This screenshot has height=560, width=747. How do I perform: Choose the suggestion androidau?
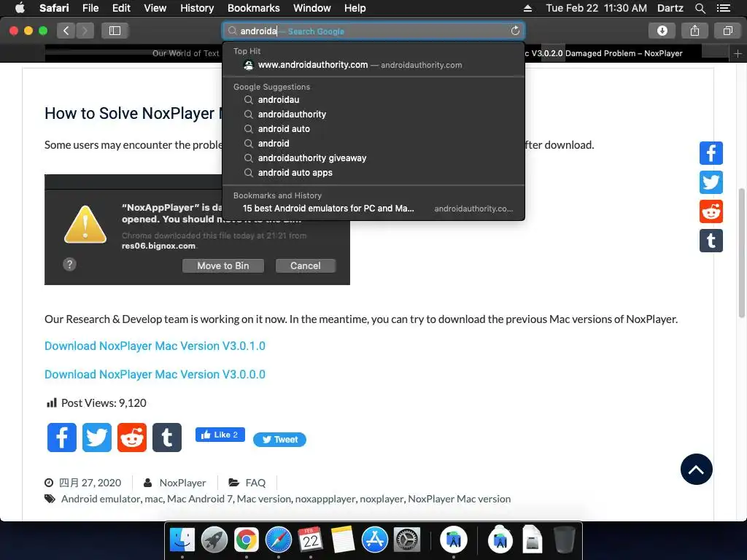coord(373,99)
